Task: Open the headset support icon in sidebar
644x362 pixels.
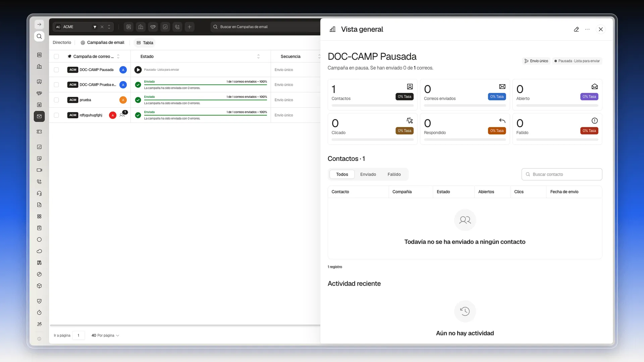Action: [39, 193]
